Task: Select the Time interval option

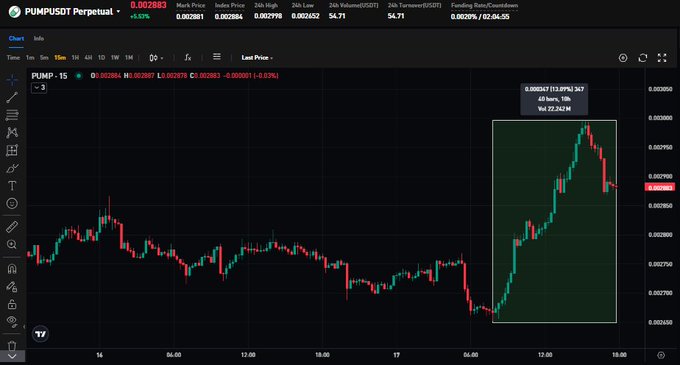Action: (x=13, y=58)
